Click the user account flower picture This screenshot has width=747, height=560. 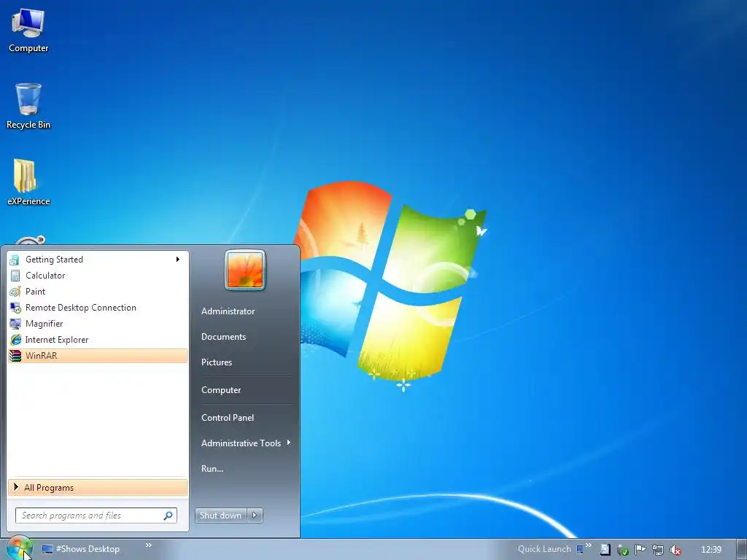245,270
